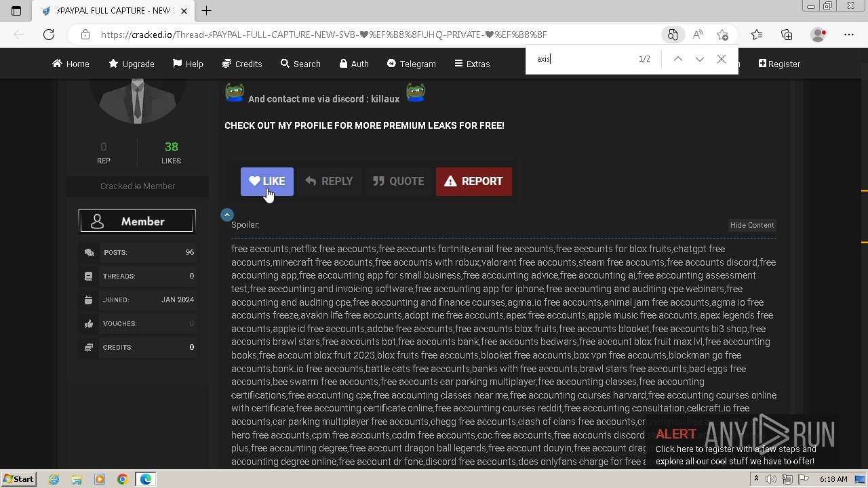Open a new tab with plus button

(x=207, y=10)
